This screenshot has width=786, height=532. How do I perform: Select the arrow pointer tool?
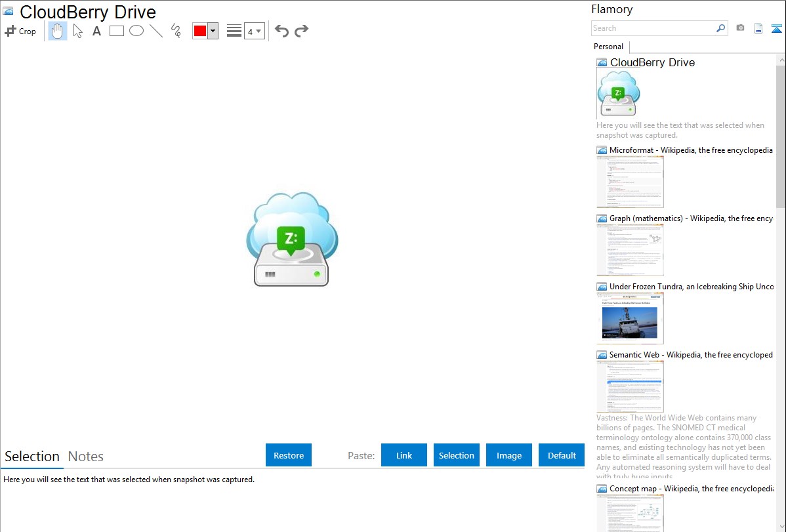tap(78, 31)
